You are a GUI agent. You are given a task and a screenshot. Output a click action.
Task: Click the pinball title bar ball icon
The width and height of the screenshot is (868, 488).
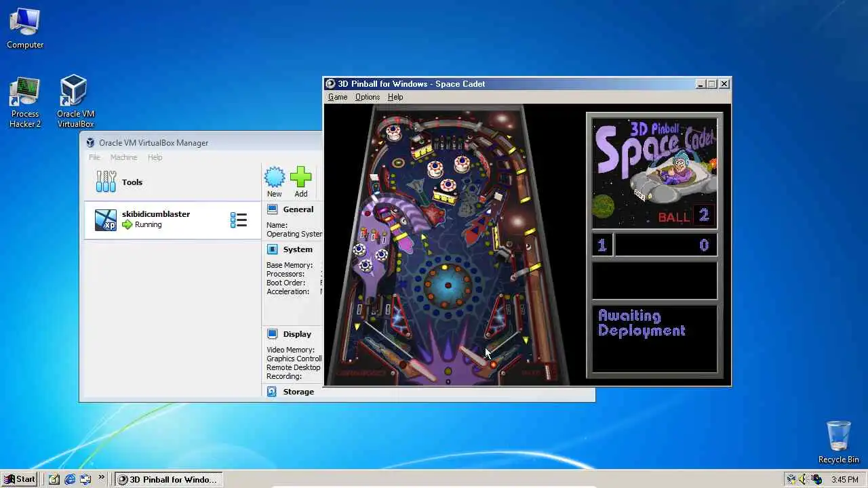coord(331,84)
